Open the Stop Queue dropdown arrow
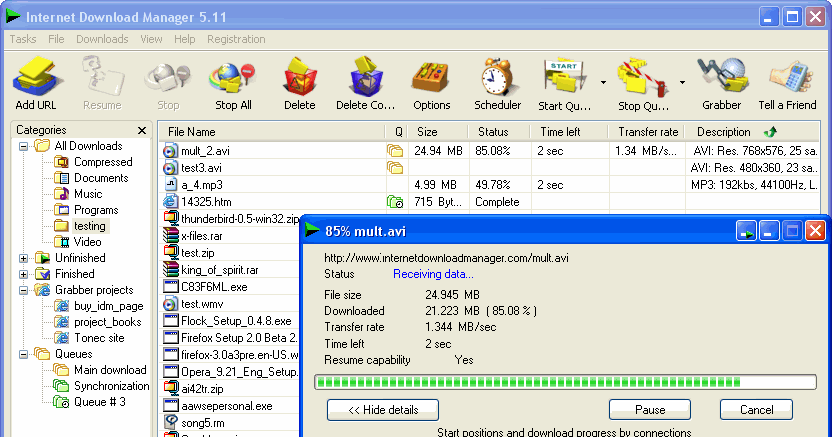 [682, 83]
